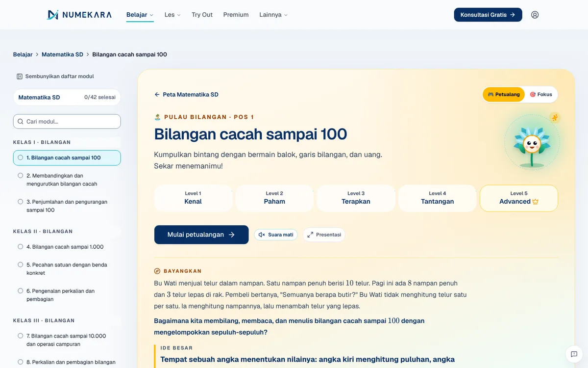Click into the Cari modul search field

[67, 122]
